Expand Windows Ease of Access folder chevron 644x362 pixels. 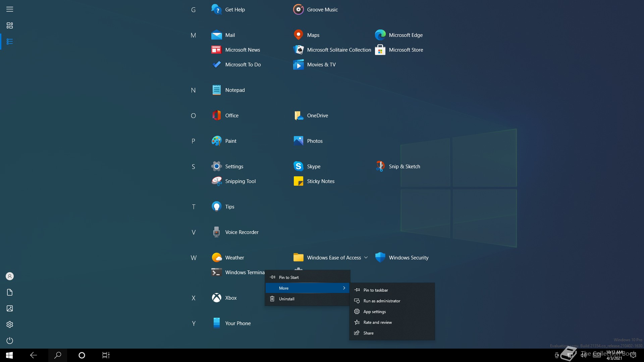(366, 257)
